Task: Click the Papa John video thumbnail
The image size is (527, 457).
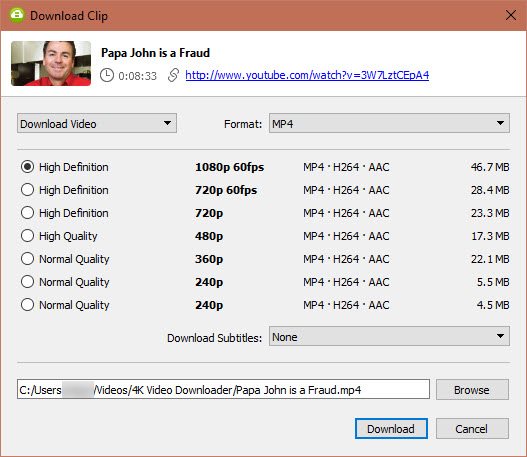Action: tap(51, 64)
